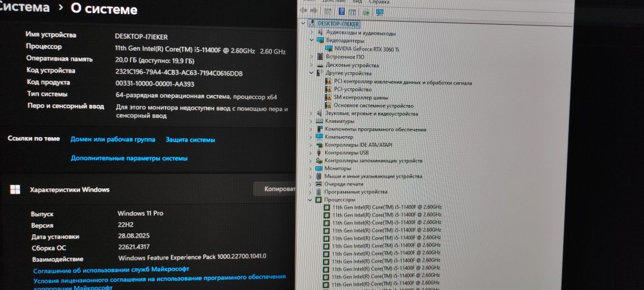The image size is (644, 290).
Task: Go to Система breadcrumb in Settings
Action: [x=24, y=7]
